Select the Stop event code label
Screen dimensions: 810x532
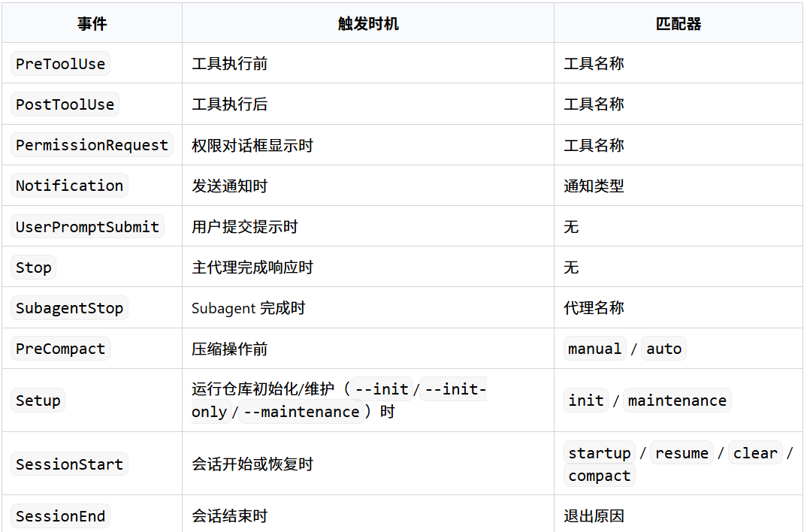click(34, 267)
